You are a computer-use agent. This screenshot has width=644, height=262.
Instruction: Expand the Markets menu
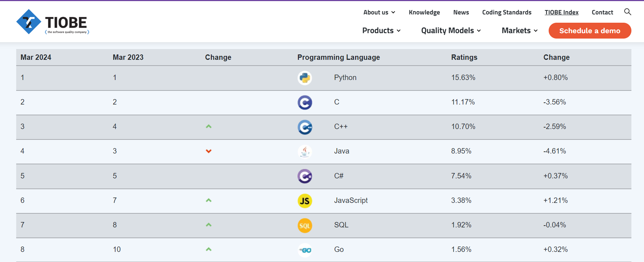(520, 31)
